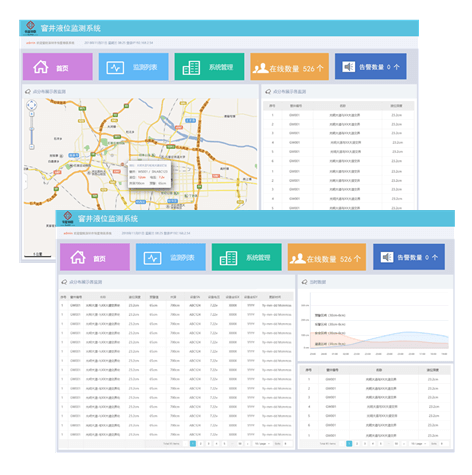
Task: Click the Goto page input under the wide table
Action: (x=288, y=444)
